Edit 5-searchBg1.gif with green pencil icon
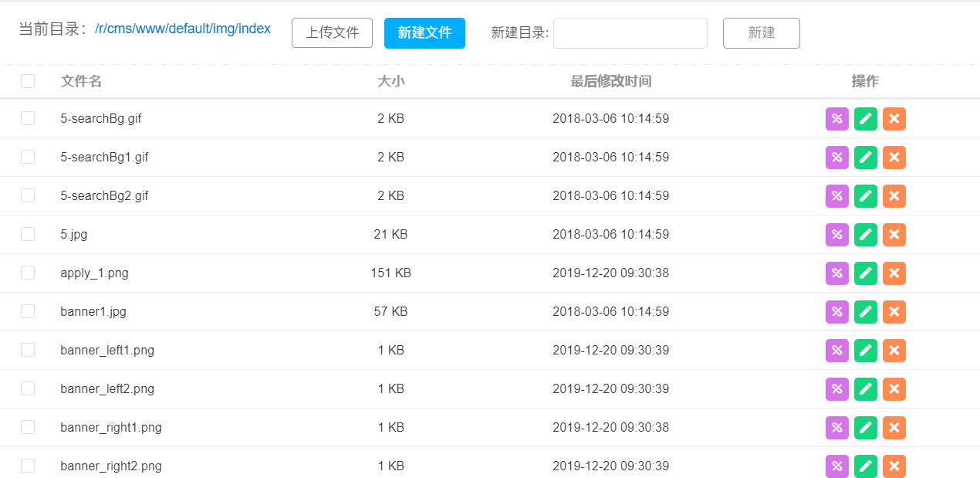Image resolution: width=980 pixels, height=478 pixels. pyautogui.click(x=866, y=158)
